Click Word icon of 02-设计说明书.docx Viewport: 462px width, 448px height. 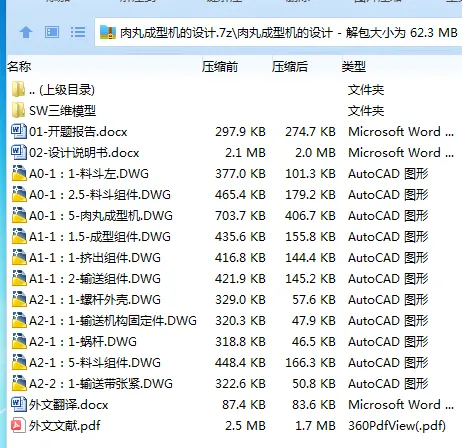pos(18,152)
